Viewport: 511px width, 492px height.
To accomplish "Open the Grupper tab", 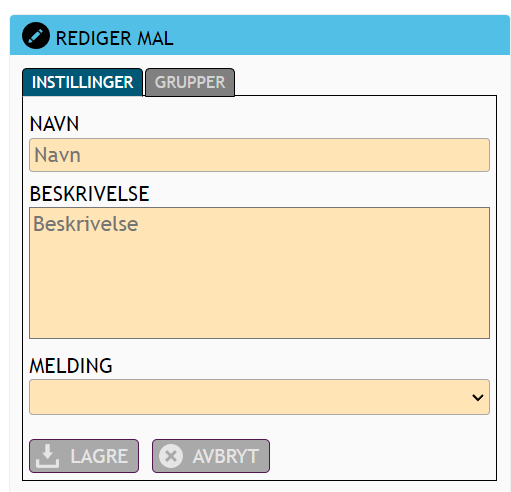I will pyautogui.click(x=190, y=82).
